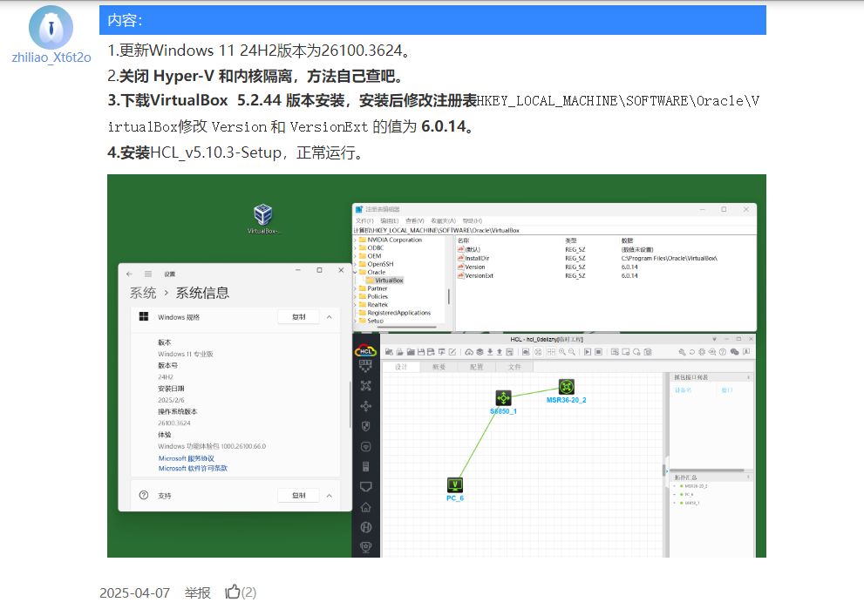This screenshot has height=616, width=864.
Task: Select the DIY device icon in HCL sidebar
Action: pyautogui.click(x=365, y=366)
